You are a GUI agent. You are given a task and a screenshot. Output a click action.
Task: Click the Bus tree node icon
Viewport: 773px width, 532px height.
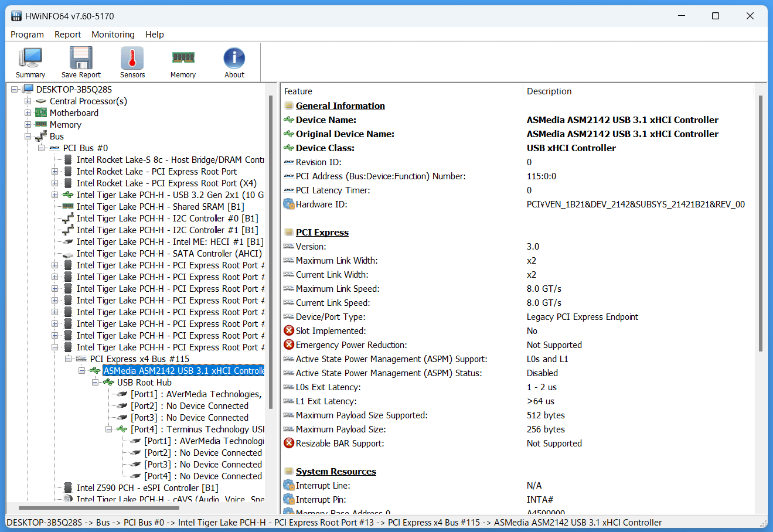point(41,136)
